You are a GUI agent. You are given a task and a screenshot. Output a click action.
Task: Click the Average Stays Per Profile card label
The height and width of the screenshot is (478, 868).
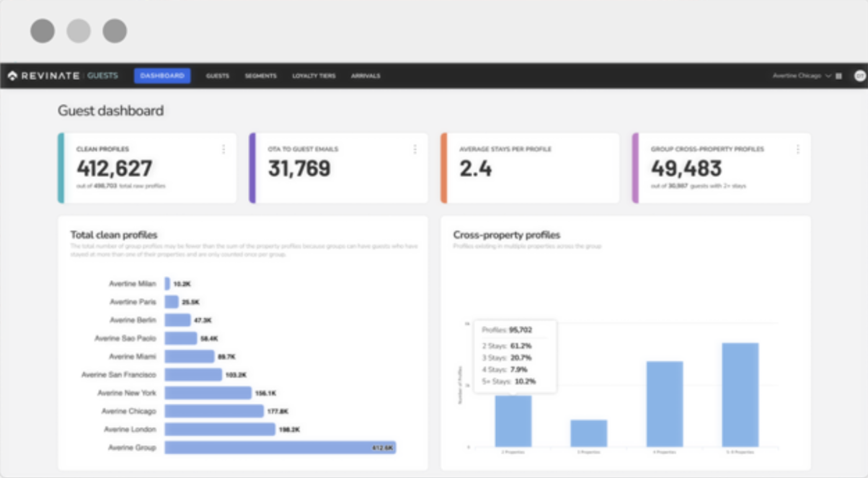(x=505, y=149)
